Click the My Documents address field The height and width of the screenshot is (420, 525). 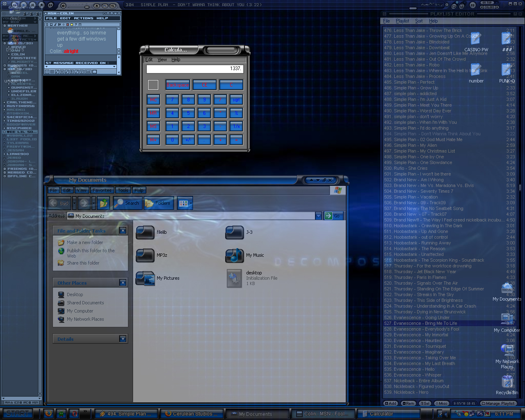[x=191, y=216]
